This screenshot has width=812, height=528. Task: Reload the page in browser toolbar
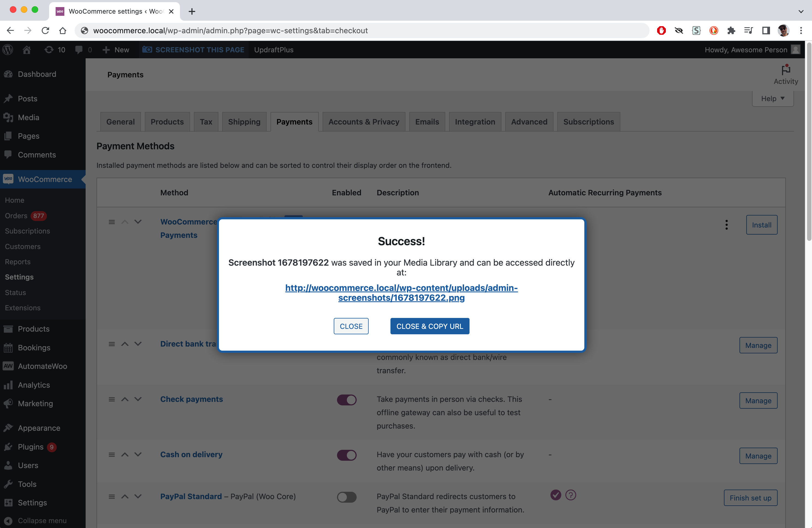pyautogui.click(x=45, y=30)
